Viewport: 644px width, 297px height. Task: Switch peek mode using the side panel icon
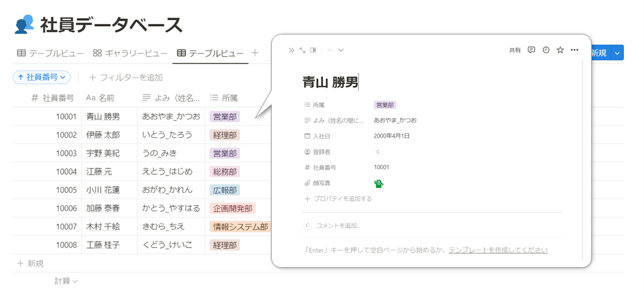click(313, 50)
